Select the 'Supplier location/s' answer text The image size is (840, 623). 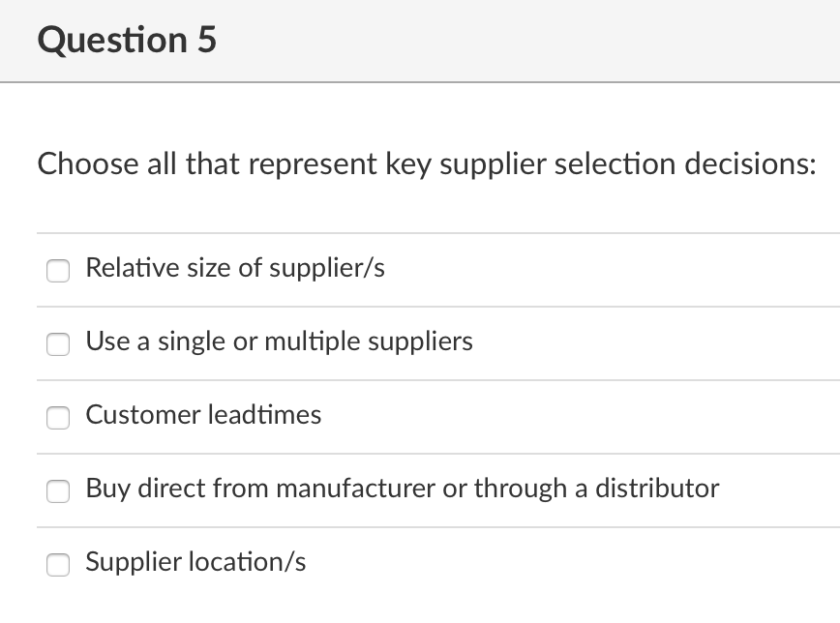(x=195, y=562)
